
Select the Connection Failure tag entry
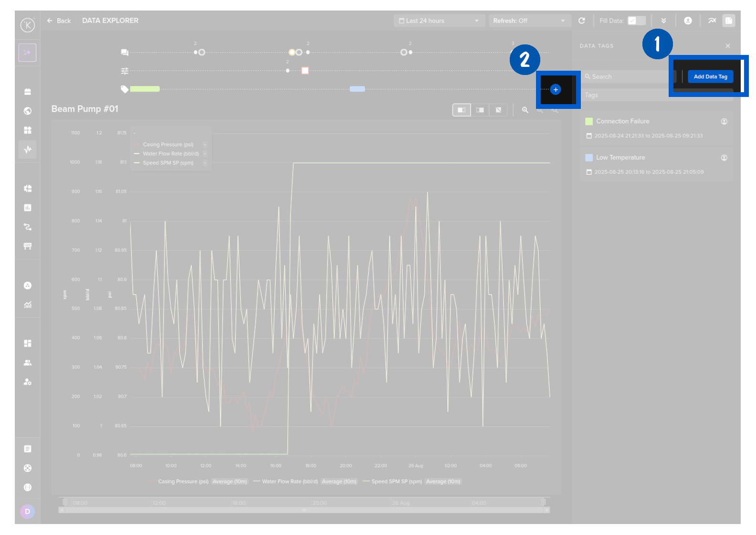pyautogui.click(x=622, y=121)
